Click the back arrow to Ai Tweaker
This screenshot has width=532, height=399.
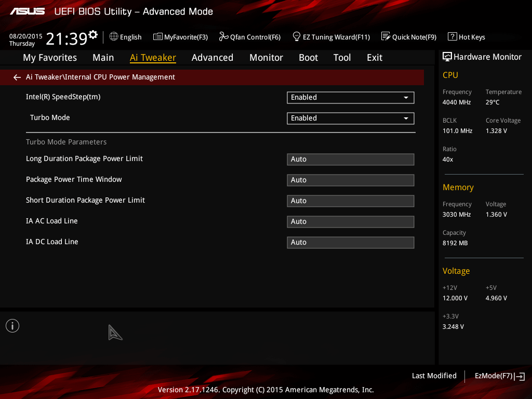(x=17, y=77)
